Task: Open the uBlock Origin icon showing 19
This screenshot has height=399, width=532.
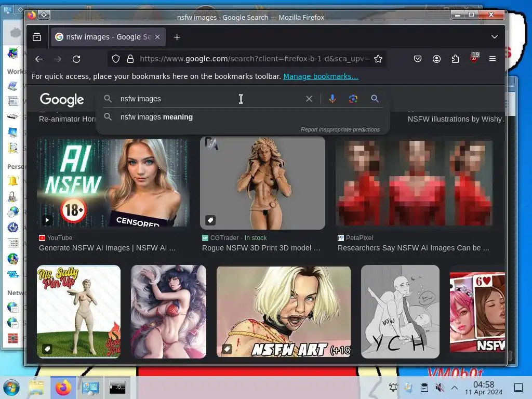Action: click(474, 58)
